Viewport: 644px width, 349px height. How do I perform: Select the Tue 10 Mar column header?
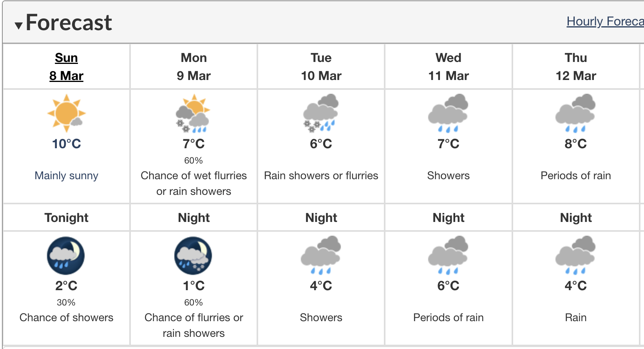(321, 67)
